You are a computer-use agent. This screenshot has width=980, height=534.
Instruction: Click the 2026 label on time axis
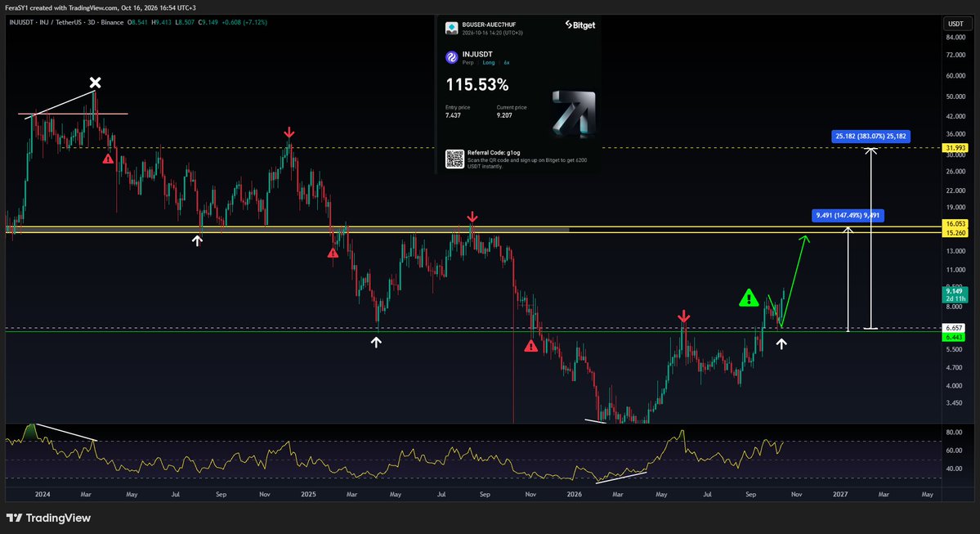pos(574,495)
